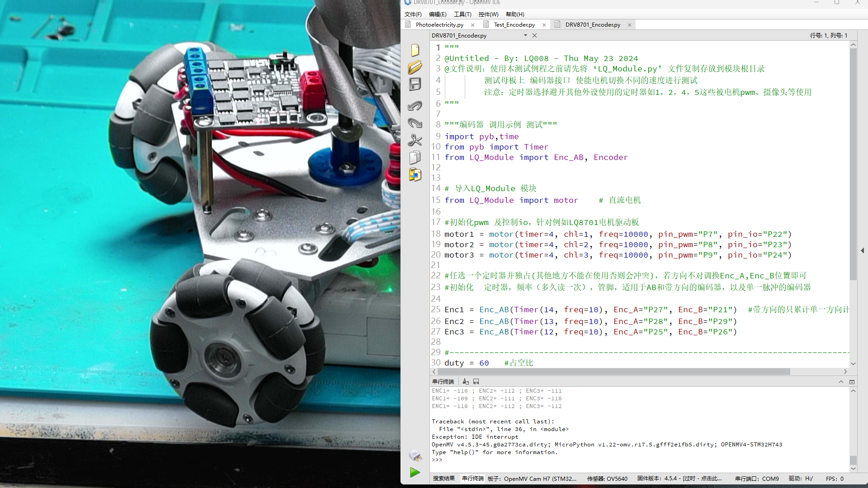Click the Paste icon in sidebar
868x488 pixels.
[x=415, y=174]
